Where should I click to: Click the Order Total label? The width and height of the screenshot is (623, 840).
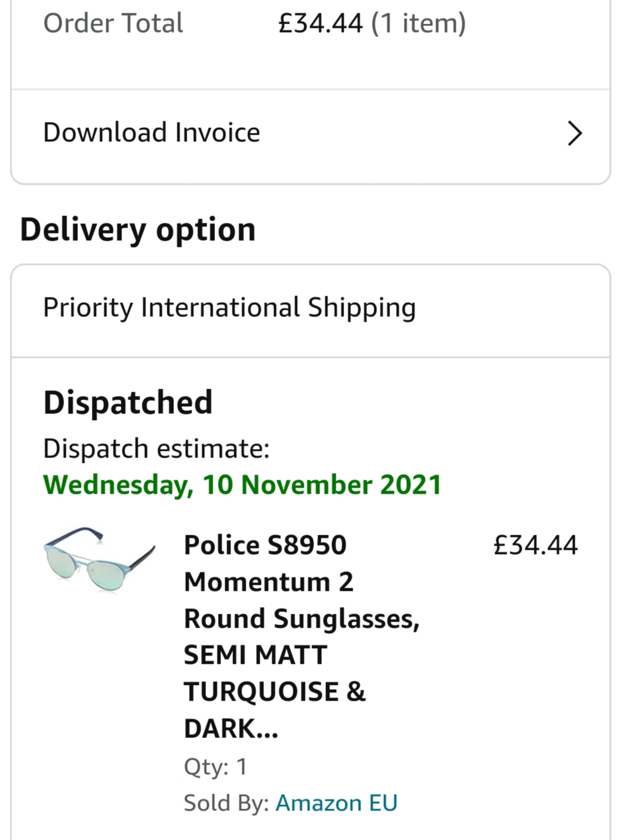coord(113,24)
